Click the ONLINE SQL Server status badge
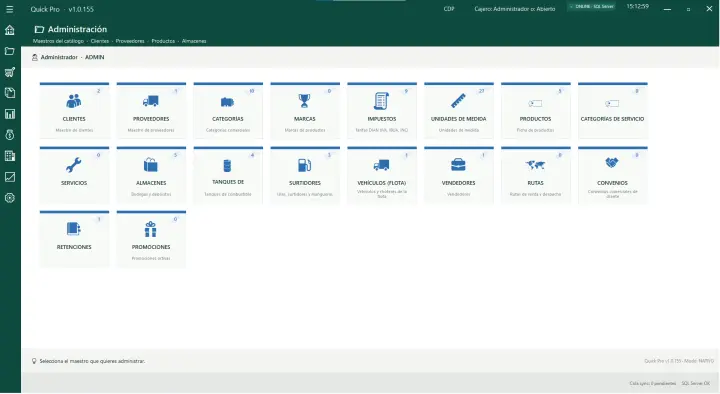Image resolution: width=720 pixels, height=394 pixels. pos(591,7)
